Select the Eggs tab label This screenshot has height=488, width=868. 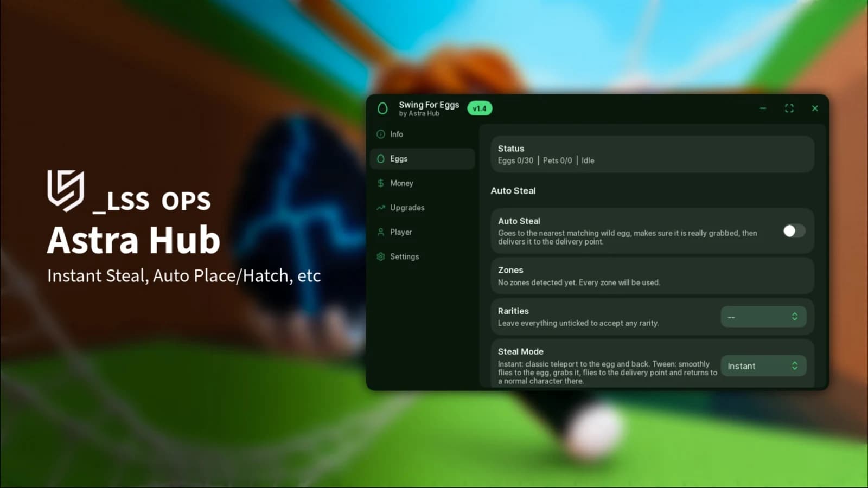tap(399, 159)
